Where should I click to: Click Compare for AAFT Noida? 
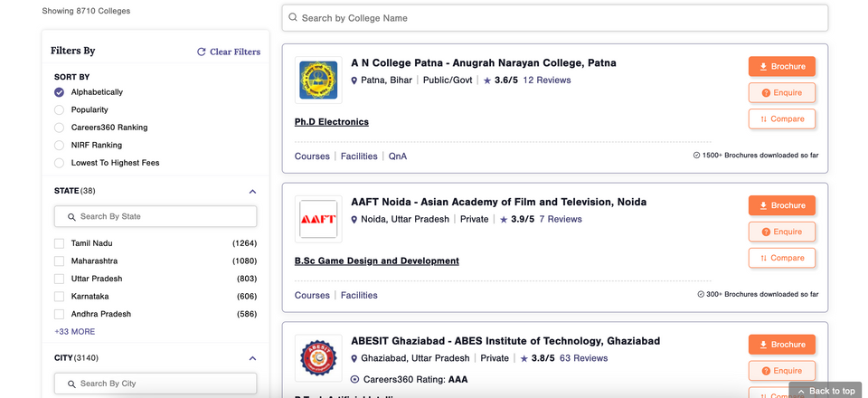pyautogui.click(x=781, y=258)
